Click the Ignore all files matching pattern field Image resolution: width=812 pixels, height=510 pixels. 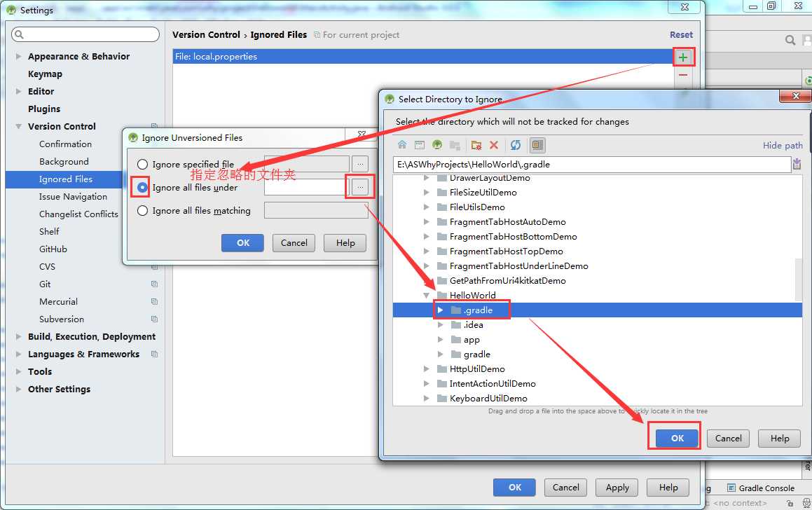click(x=316, y=211)
